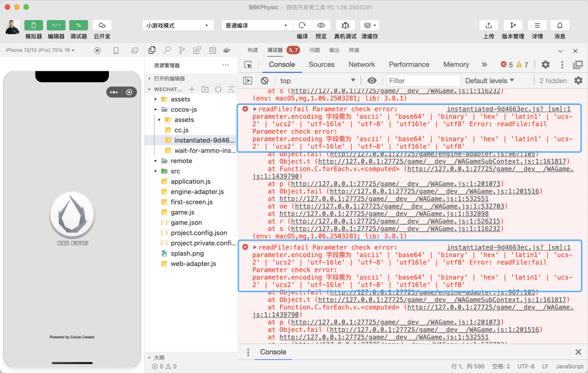
Task: Click the new folder icon
Action: (205, 89)
